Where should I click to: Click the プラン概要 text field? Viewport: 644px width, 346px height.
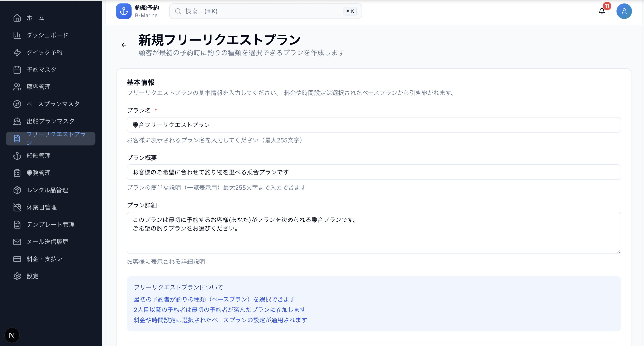(374, 172)
